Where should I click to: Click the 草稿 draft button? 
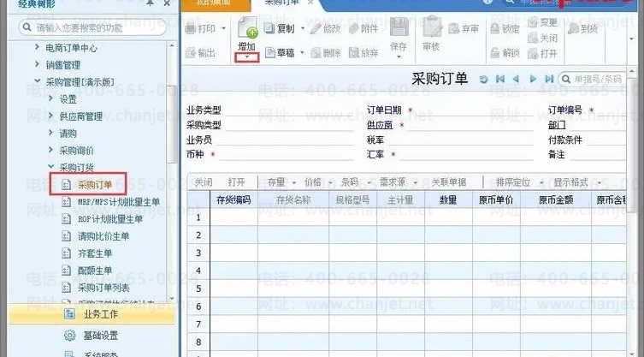pos(281,52)
